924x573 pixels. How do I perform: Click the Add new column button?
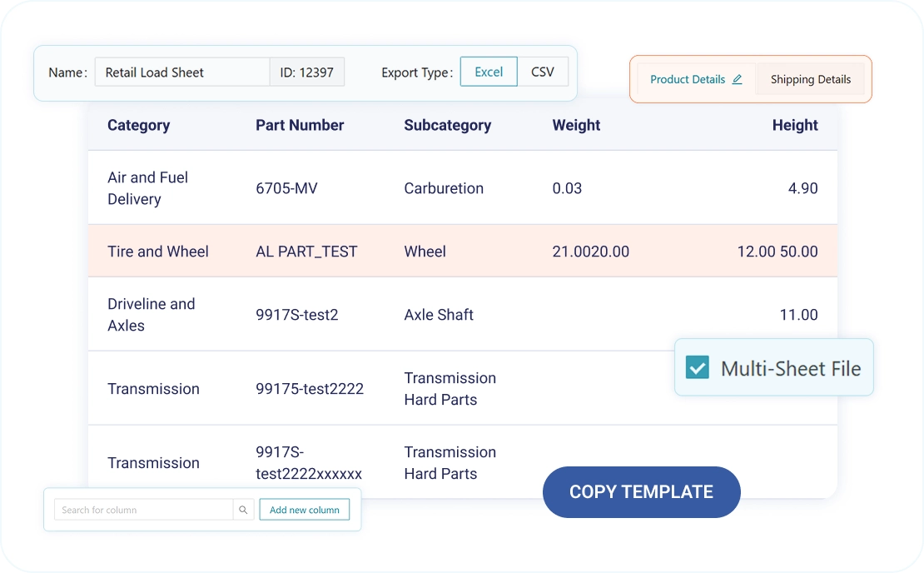304,510
